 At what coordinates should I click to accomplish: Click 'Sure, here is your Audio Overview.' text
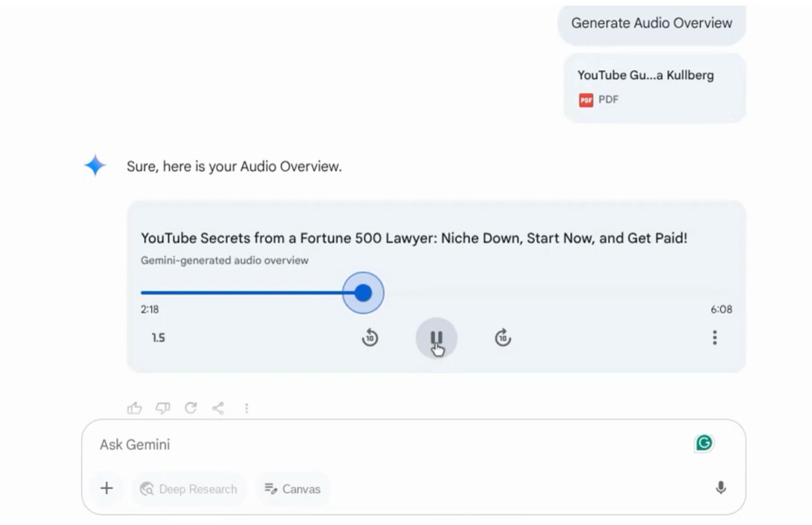(234, 167)
